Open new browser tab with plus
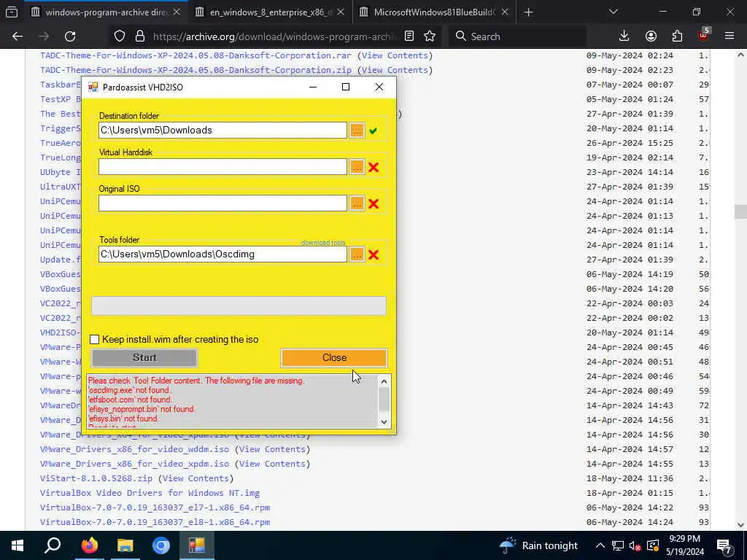This screenshot has width=747, height=560. [x=528, y=12]
